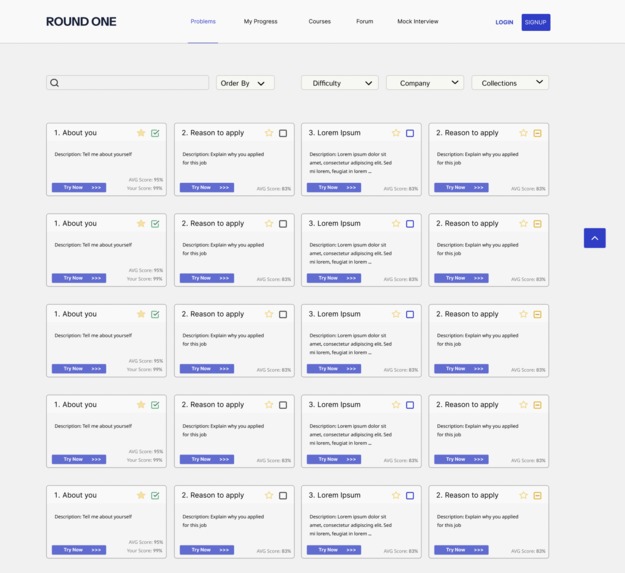Open '1. About you' title in second row

click(75, 224)
